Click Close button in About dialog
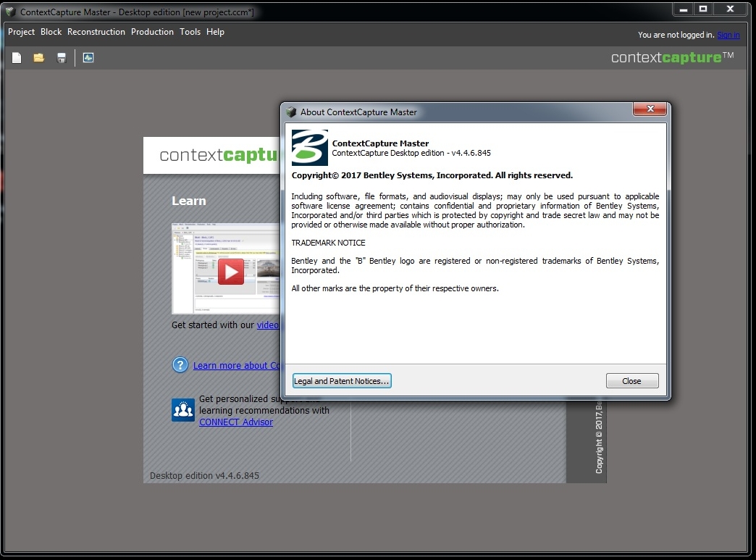The width and height of the screenshot is (756, 560). (x=632, y=380)
